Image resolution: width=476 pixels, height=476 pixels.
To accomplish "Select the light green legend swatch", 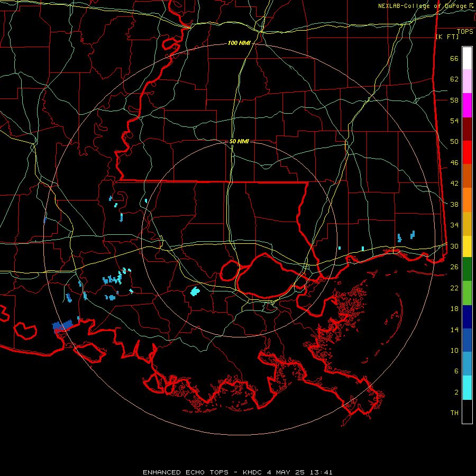I will (467, 293).
